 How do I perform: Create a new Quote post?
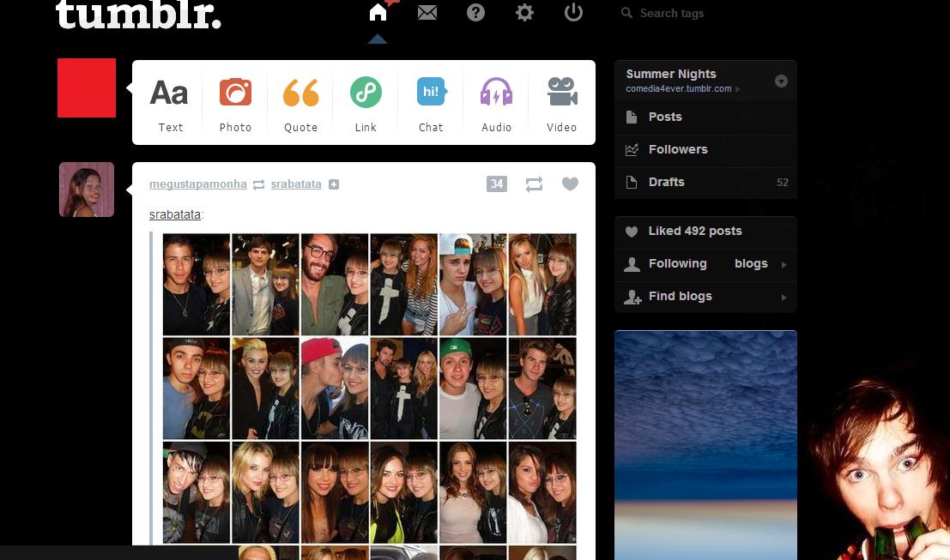pos(301,104)
